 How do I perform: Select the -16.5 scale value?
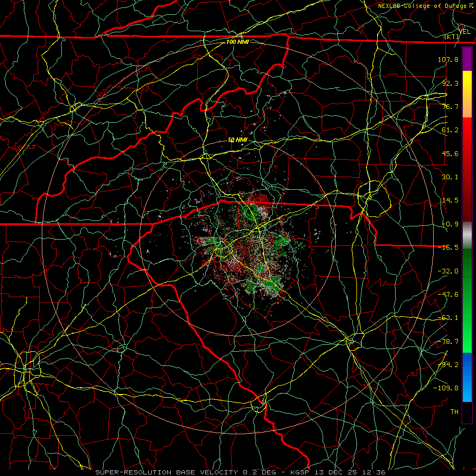pos(448,248)
